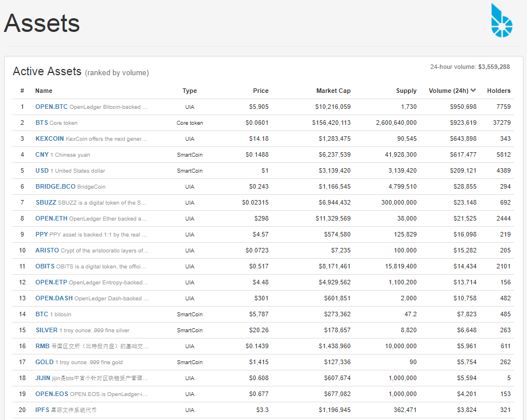This screenshot has width=527, height=420.
Task: Select SILVER price $20.26
Action: click(x=259, y=330)
